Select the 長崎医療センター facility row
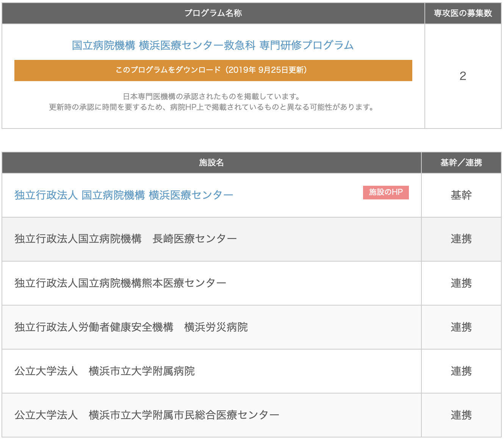 click(126, 239)
